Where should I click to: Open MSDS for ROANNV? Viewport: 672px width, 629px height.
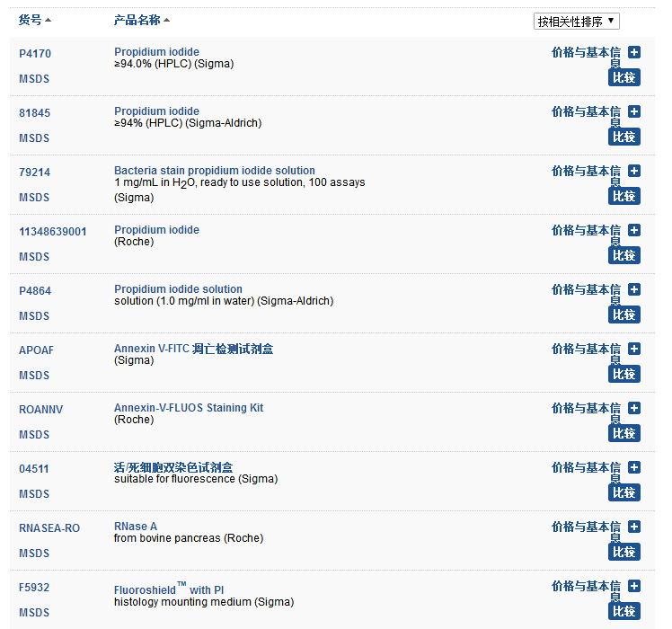pos(34,434)
